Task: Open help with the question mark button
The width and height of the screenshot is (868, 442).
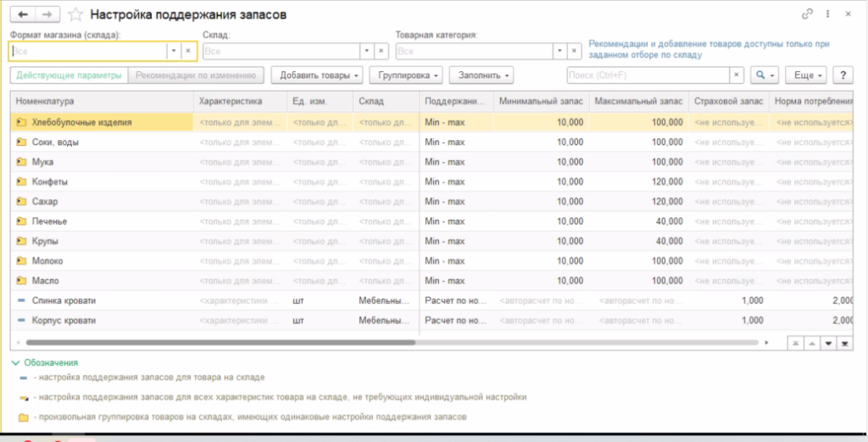Action: [x=842, y=76]
